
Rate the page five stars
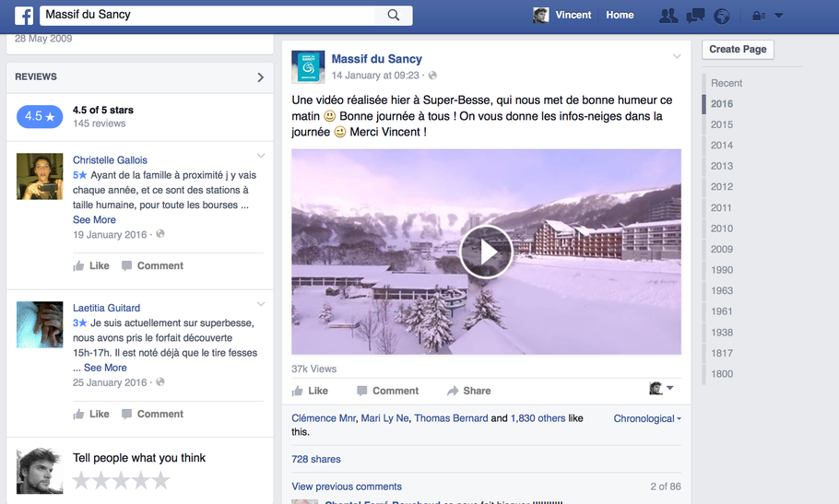[160, 480]
